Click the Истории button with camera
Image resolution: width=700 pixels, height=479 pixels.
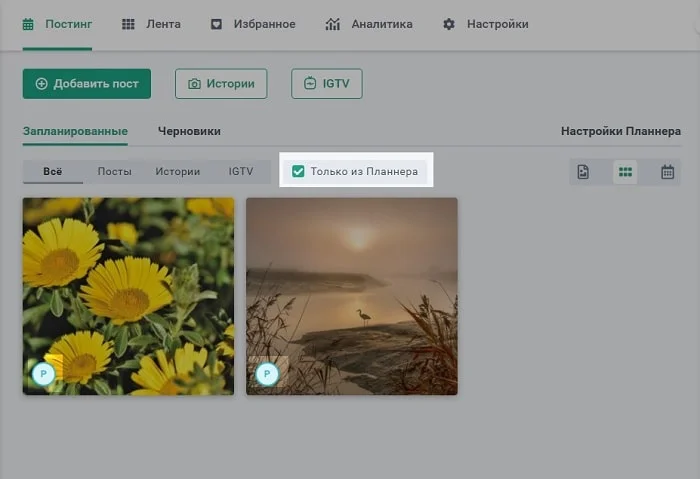coord(221,84)
